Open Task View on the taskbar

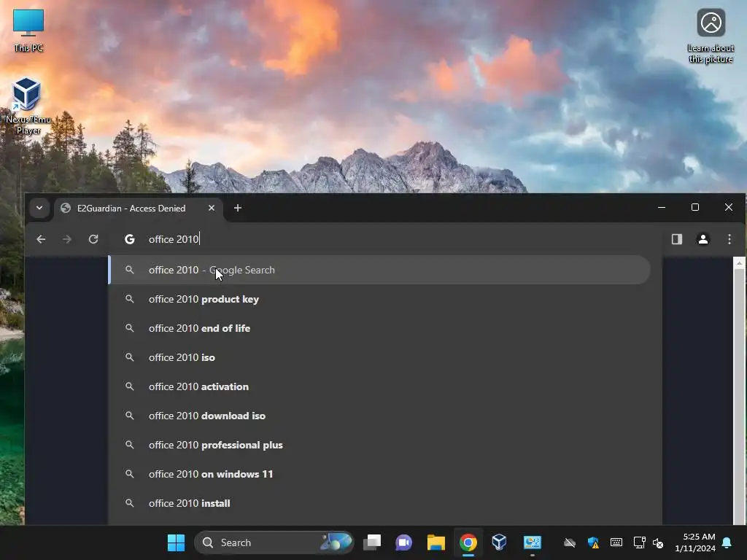pos(372,542)
